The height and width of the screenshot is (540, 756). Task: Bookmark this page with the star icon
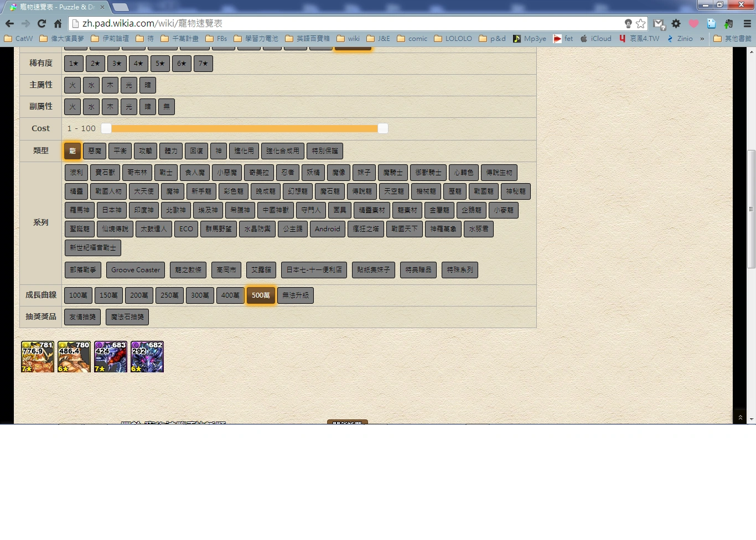(641, 23)
